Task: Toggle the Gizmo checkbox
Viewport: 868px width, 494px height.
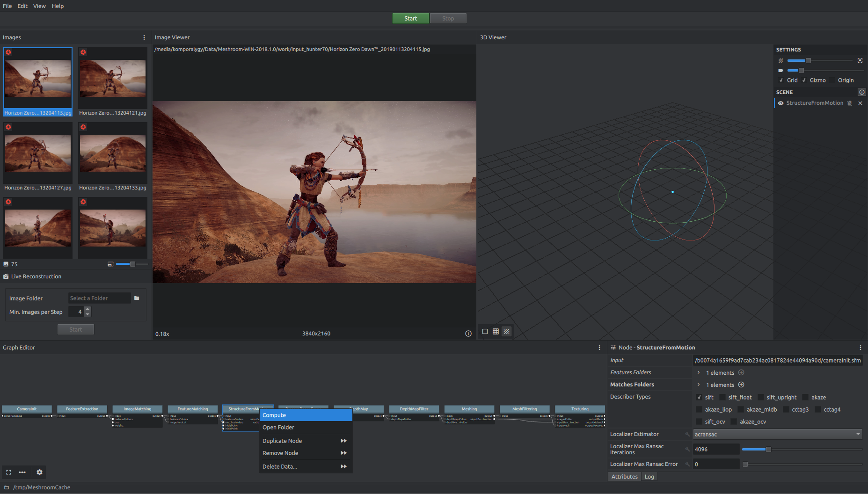Action: 804,80
